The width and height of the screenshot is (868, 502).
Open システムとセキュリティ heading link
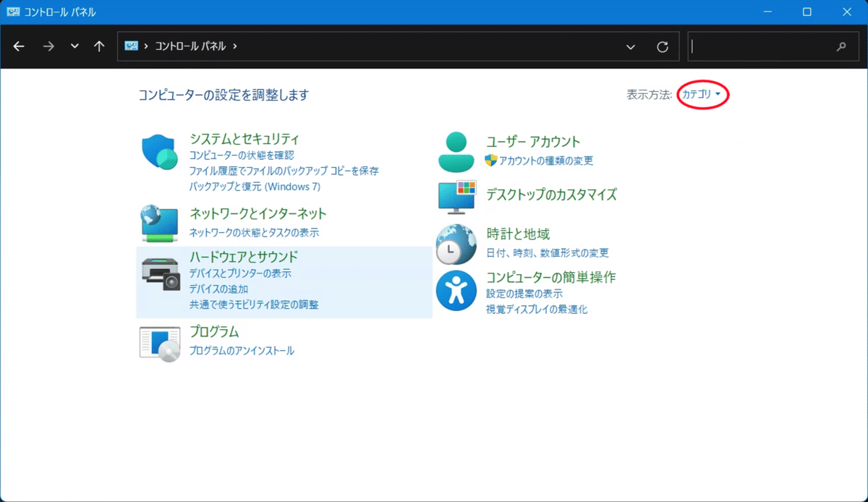coord(244,138)
